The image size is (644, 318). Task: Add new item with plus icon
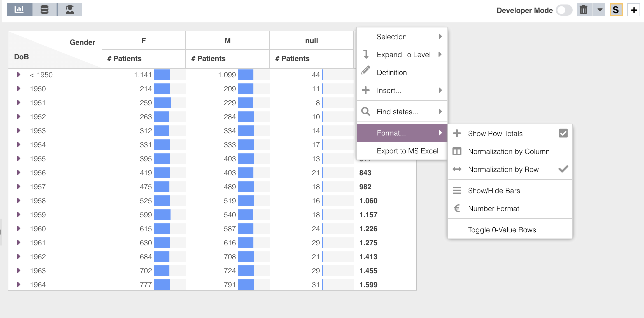coord(634,10)
